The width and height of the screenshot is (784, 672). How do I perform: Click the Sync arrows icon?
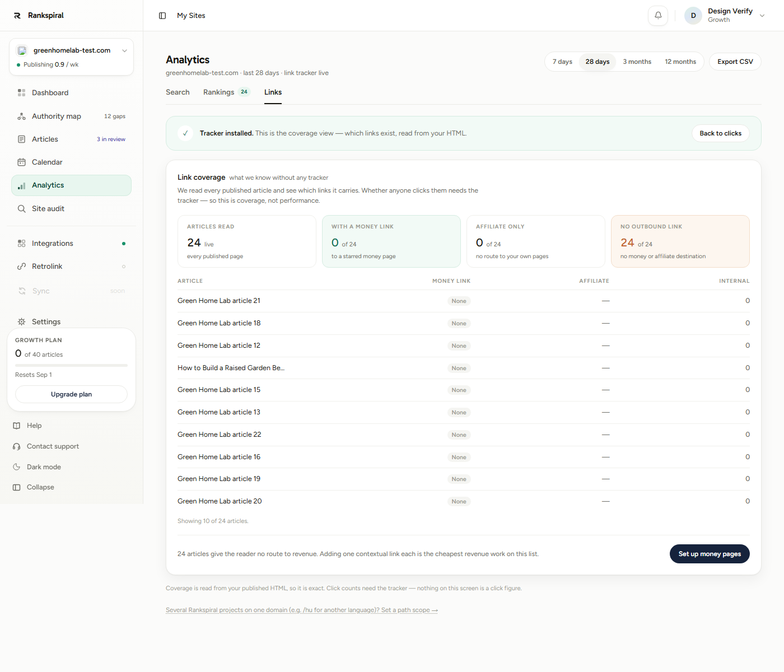22,291
